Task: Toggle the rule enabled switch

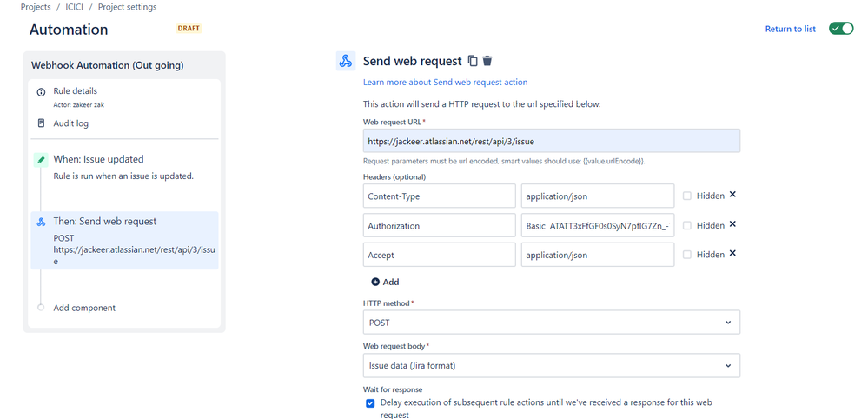Action: pos(840,29)
